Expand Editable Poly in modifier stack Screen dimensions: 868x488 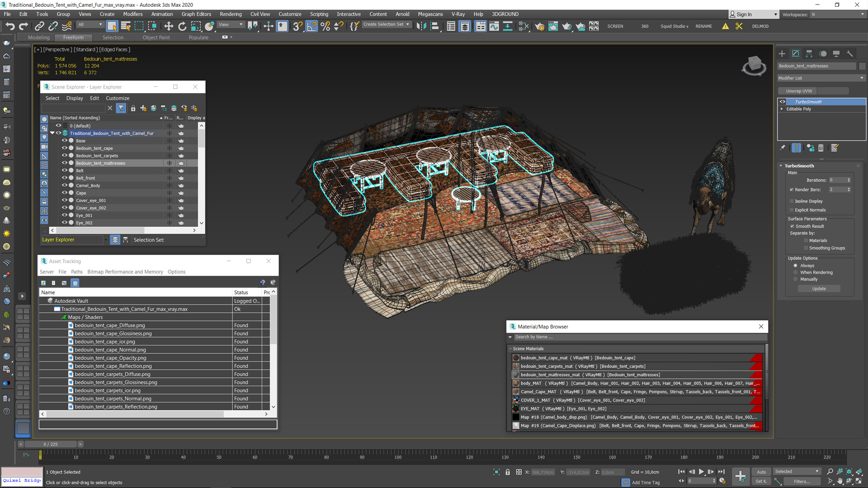782,109
